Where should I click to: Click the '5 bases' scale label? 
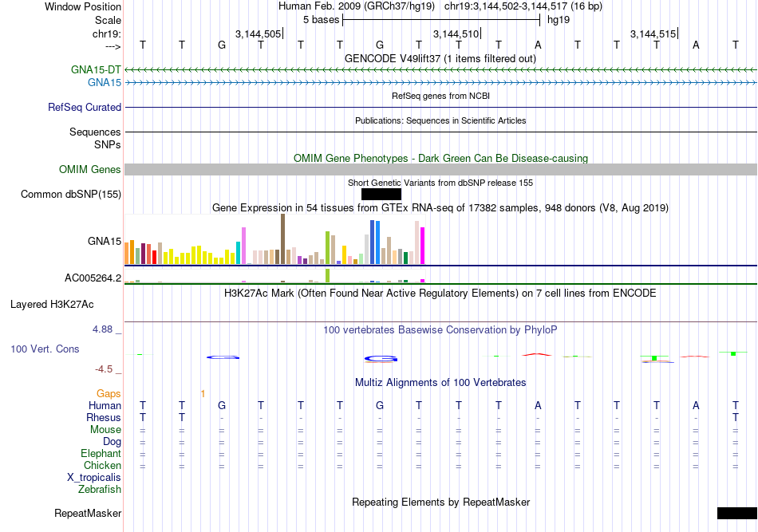point(321,20)
